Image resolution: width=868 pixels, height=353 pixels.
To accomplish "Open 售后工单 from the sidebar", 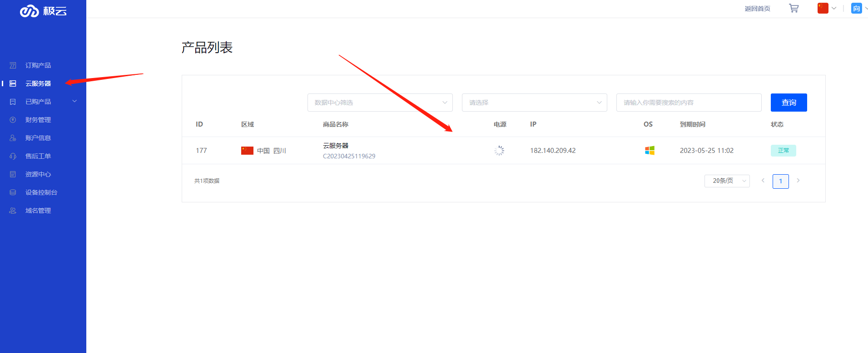I will [38, 156].
